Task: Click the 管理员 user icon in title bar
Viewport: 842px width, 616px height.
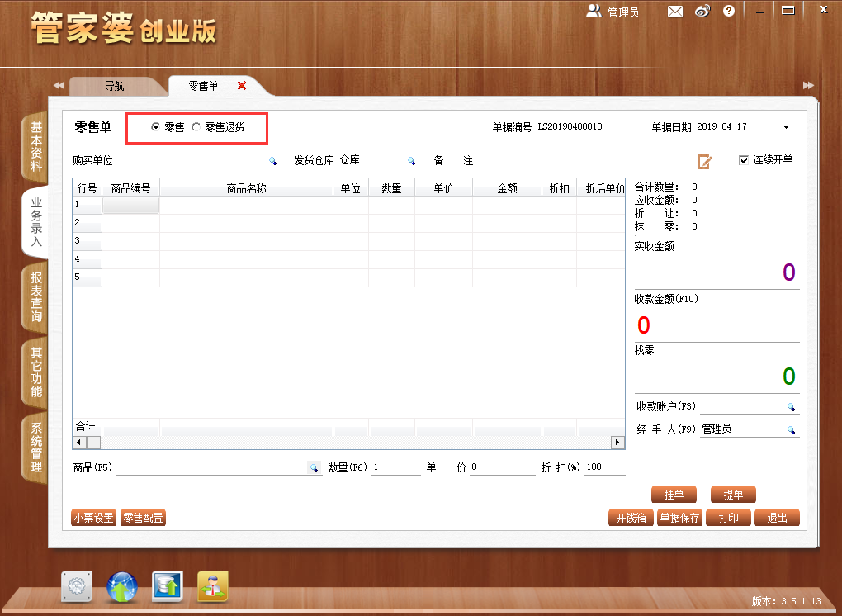Action: click(x=593, y=11)
